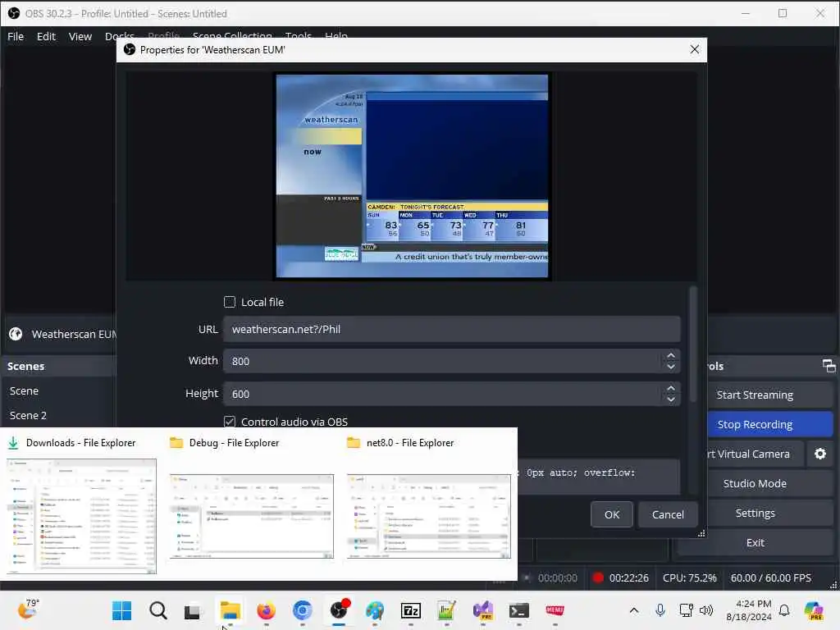Open OBS Settings from the Controls dock
This screenshot has height=630, width=840.
coord(755,514)
